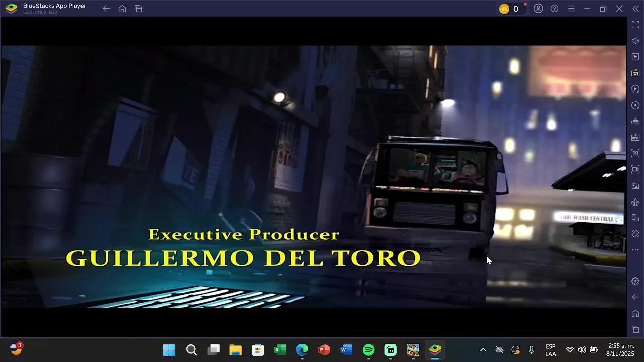Open the media folder sidebar icon
The width and height of the screenshot is (644, 362).
[x=635, y=186]
